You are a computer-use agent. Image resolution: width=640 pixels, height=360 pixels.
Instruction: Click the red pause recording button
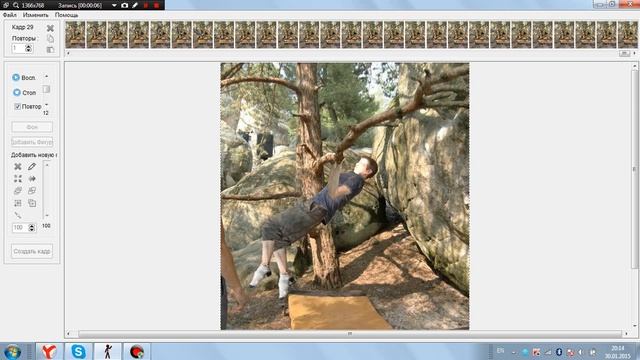(146, 5)
